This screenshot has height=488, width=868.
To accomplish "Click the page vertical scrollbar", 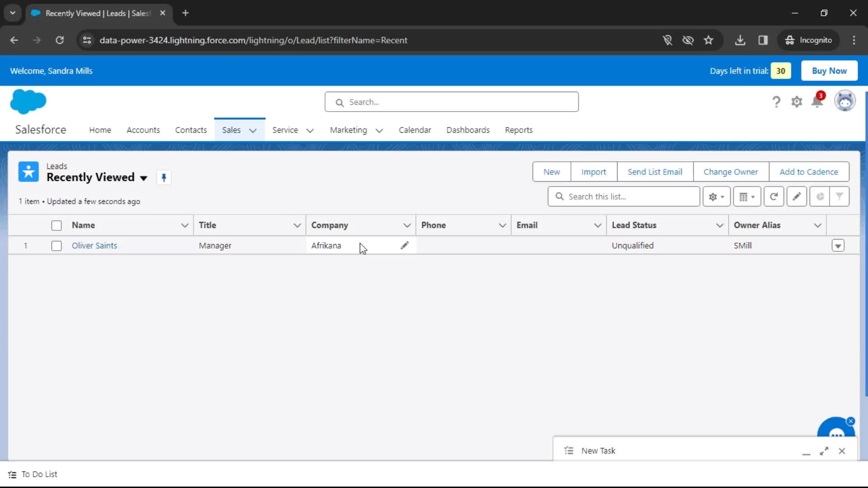I will coord(866,244).
